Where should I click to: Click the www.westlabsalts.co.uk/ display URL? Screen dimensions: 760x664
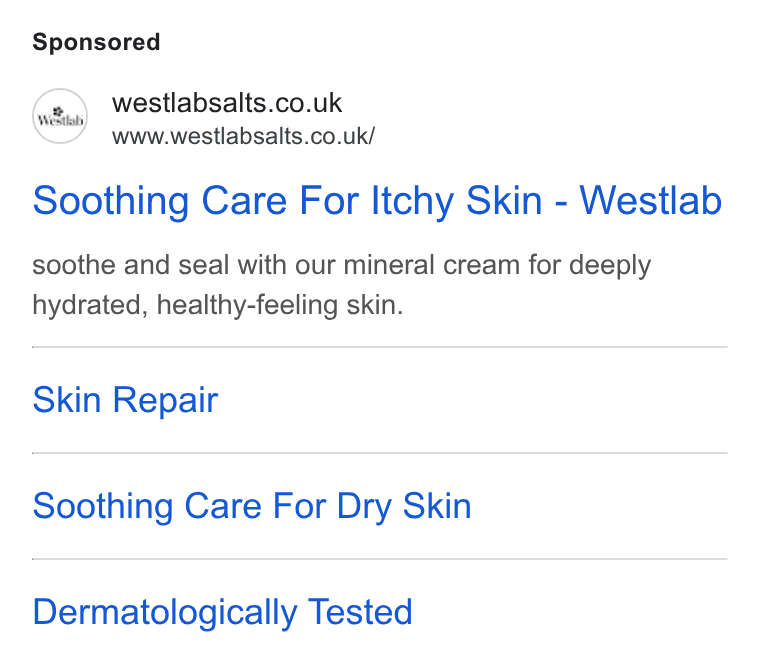pos(243,136)
